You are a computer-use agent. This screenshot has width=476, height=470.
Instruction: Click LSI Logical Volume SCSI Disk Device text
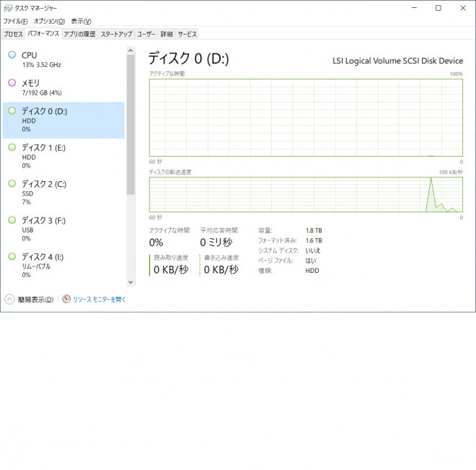point(397,61)
